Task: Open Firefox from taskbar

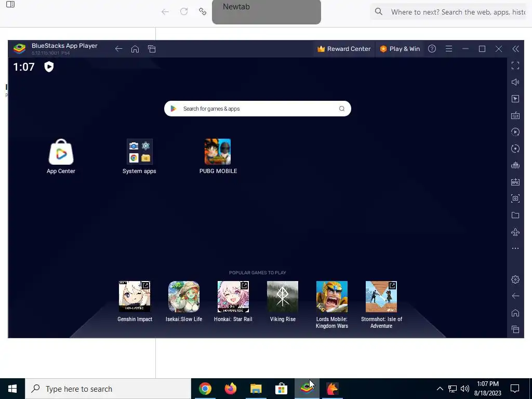Action: pos(231,389)
